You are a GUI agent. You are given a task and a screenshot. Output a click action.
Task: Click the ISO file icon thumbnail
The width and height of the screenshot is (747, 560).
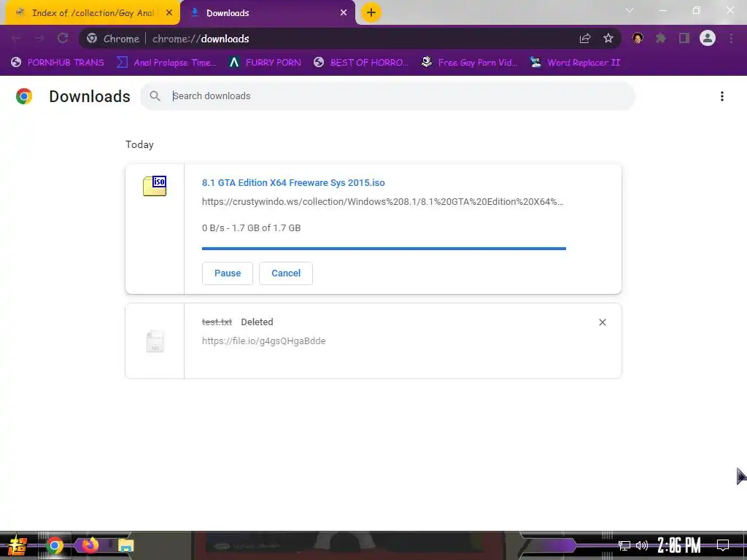point(155,186)
